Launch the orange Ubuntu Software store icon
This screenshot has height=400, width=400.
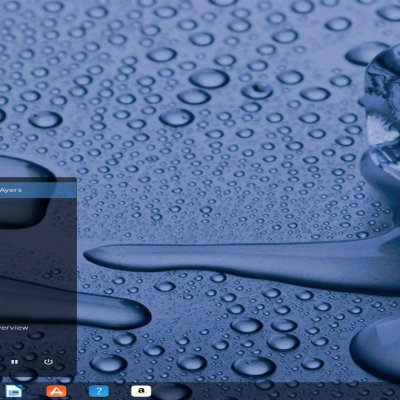coord(56,391)
